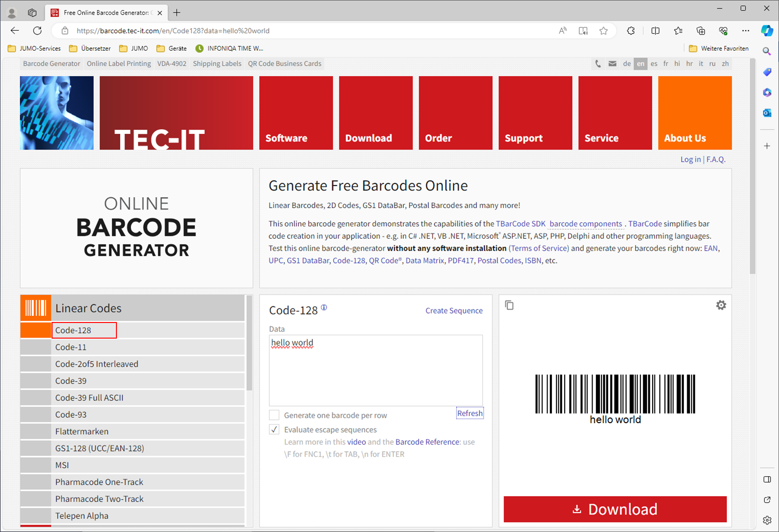
Task: Open browser extensions puzzle icon
Action: (x=631, y=31)
